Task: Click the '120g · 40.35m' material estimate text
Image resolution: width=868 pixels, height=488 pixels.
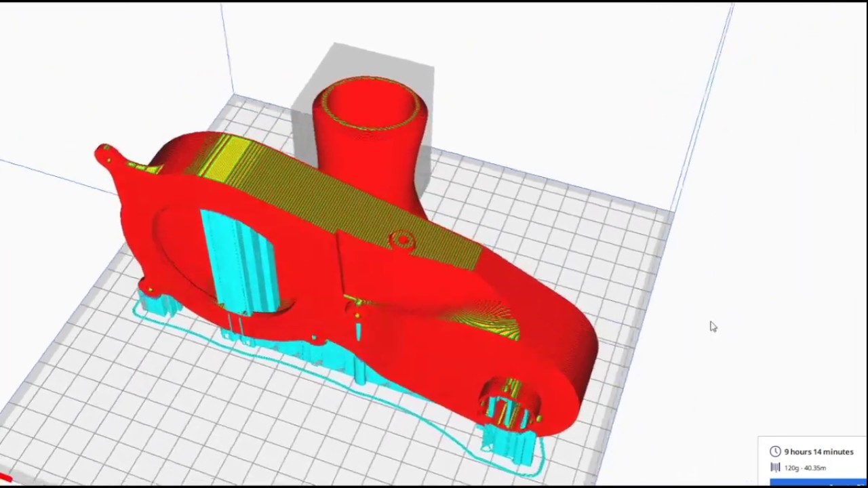Action: click(x=805, y=468)
